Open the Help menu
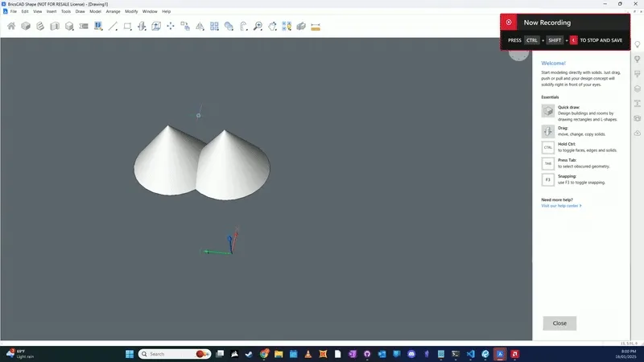 pyautogui.click(x=167, y=11)
